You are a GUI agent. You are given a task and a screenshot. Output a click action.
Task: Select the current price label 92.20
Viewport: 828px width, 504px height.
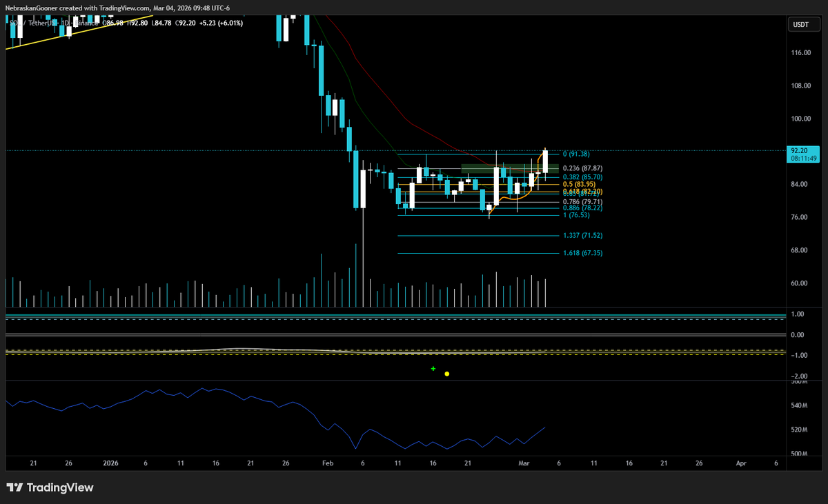[798, 150]
